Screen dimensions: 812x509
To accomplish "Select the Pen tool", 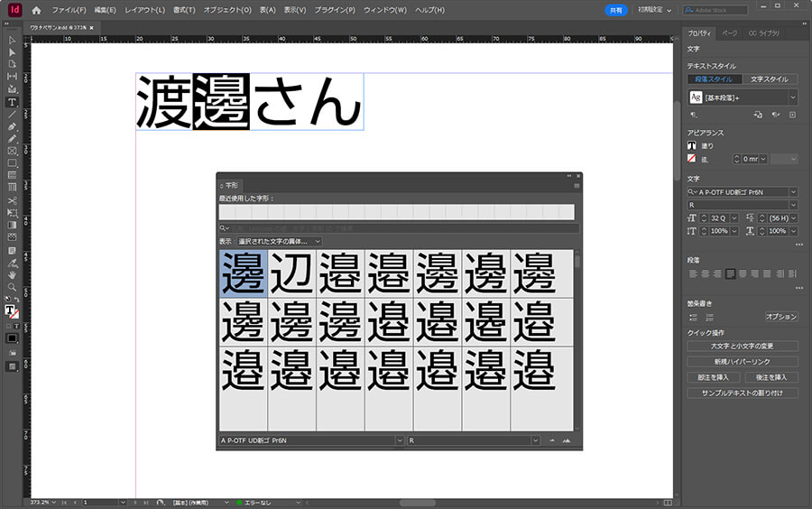I will (x=12, y=127).
